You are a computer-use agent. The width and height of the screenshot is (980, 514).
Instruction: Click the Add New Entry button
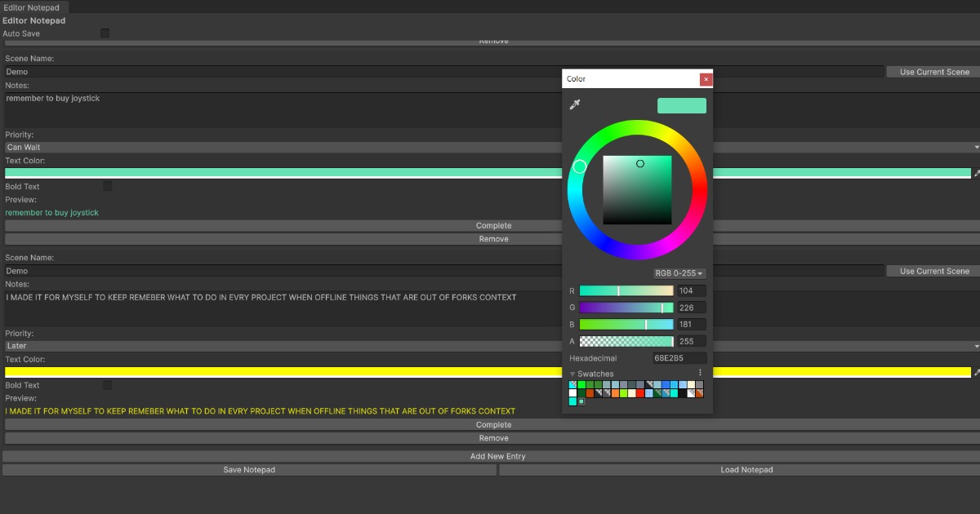(497, 456)
